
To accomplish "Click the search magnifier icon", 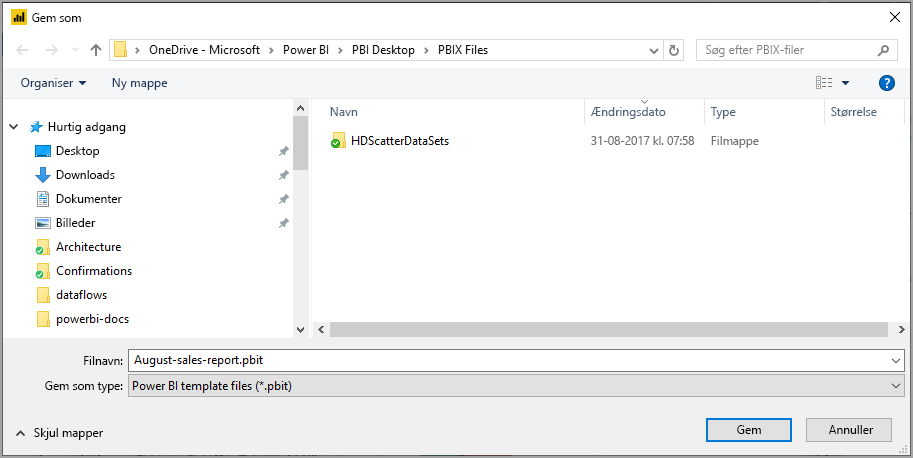I will click(883, 51).
